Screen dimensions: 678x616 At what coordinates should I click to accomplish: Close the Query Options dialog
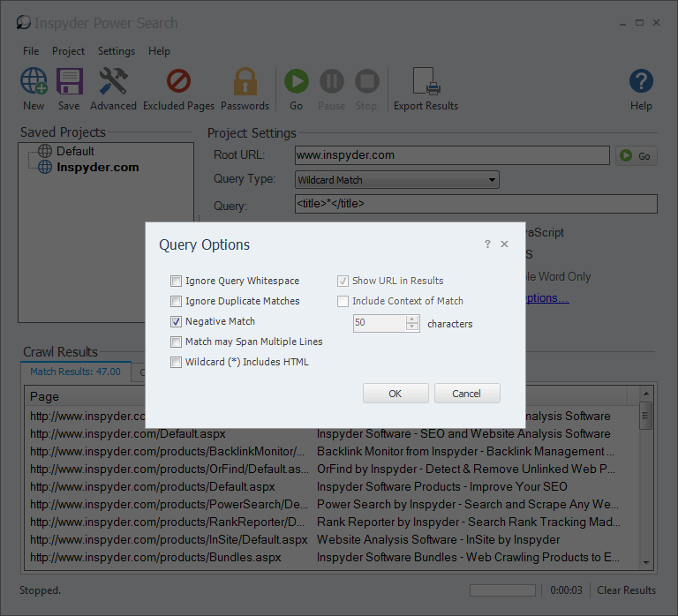[x=504, y=244]
